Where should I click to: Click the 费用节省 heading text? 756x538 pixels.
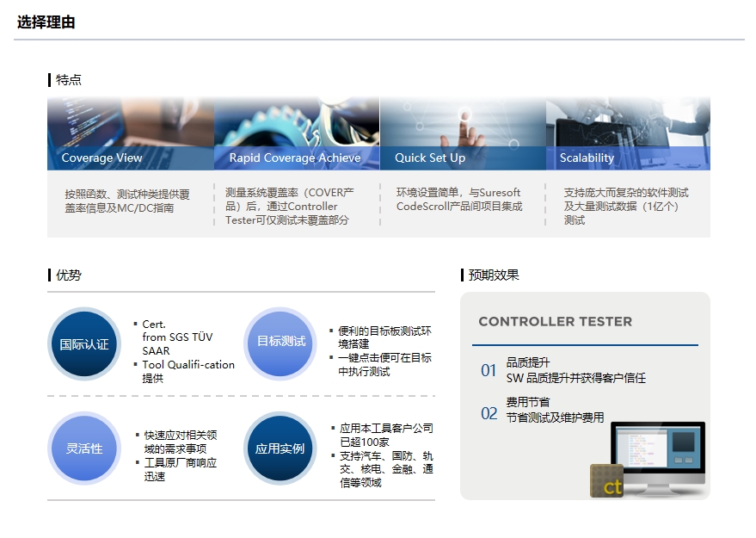coord(528,402)
